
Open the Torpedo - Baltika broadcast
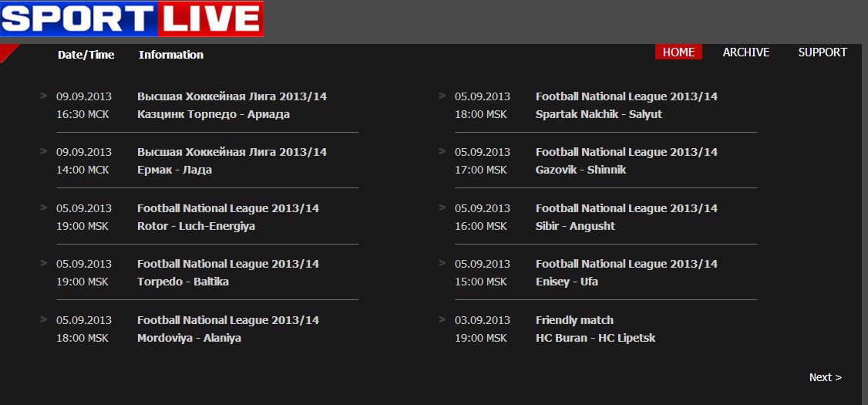pyautogui.click(x=183, y=282)
